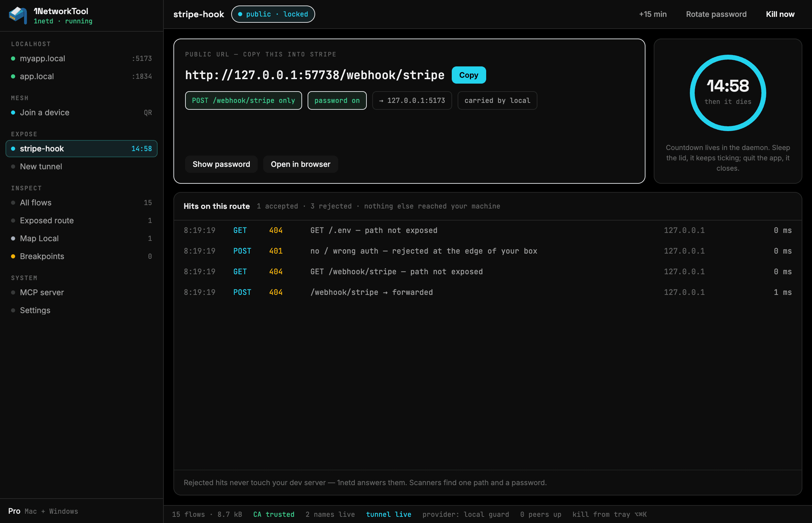
Task: Kill the tunnel now
Action: tap(780, 14)
